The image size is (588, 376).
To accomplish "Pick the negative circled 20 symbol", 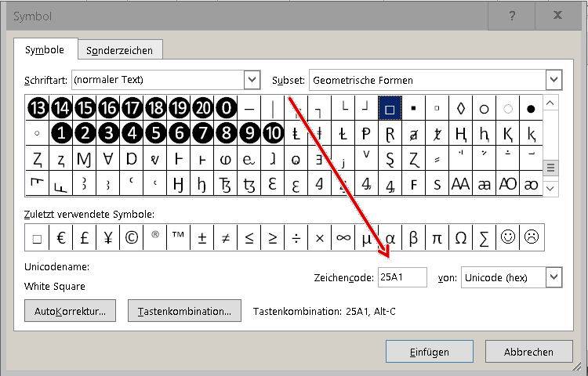I will [203, 108].
